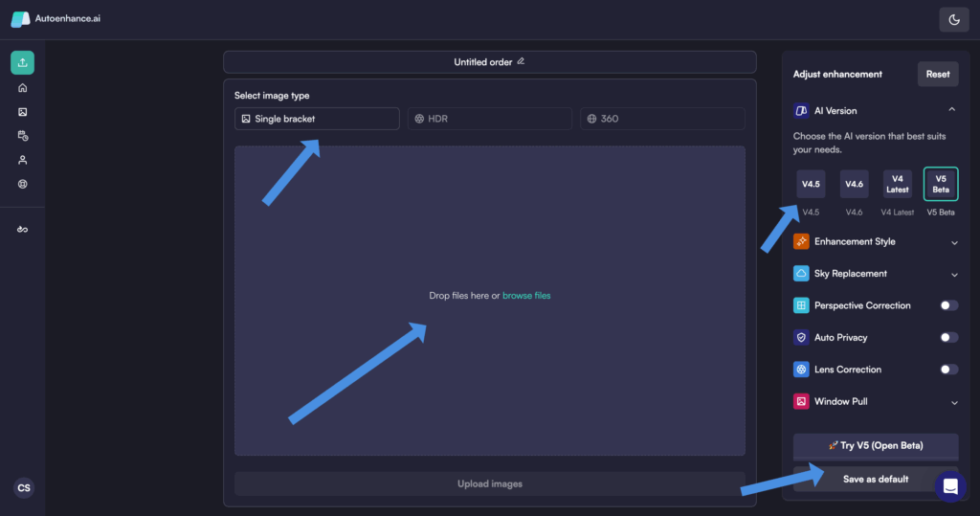Viewport: 980px width, 516px height.
Task: Open the images gallery sidebar icon
Action: click(22, 112)
